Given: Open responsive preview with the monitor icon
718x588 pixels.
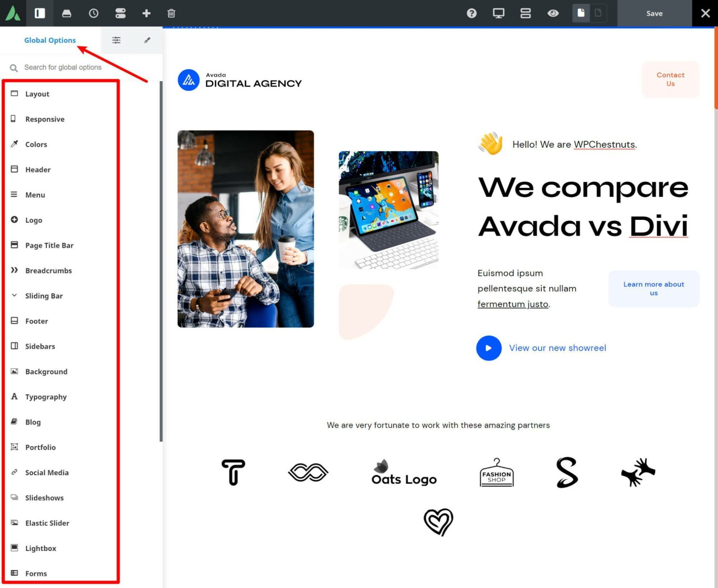Looking at the screenshot, I should pyautogui.click(x=498, y=13).
